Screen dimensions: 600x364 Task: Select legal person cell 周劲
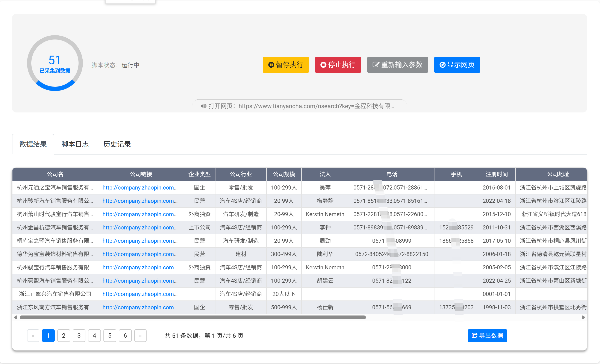pyautogui.click(x=325, y=241)
